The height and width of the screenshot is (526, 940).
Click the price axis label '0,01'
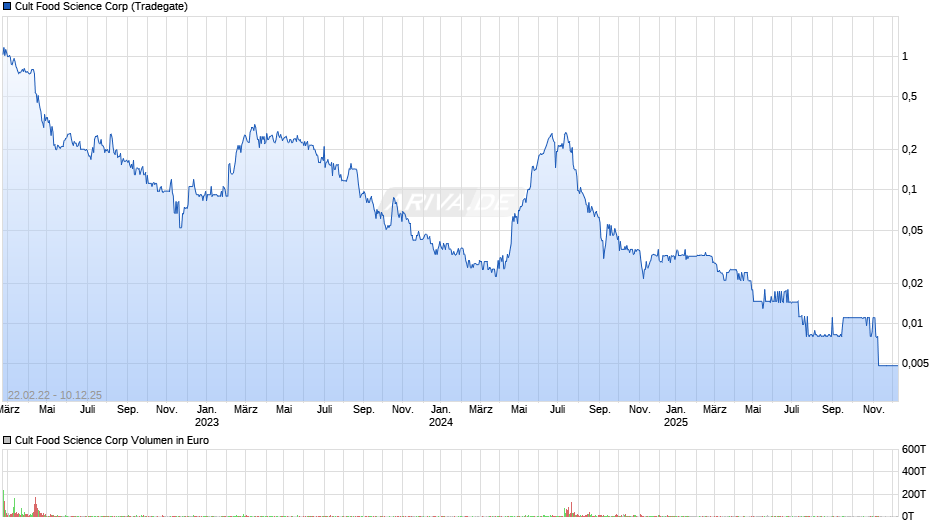[x=912, y=323]
